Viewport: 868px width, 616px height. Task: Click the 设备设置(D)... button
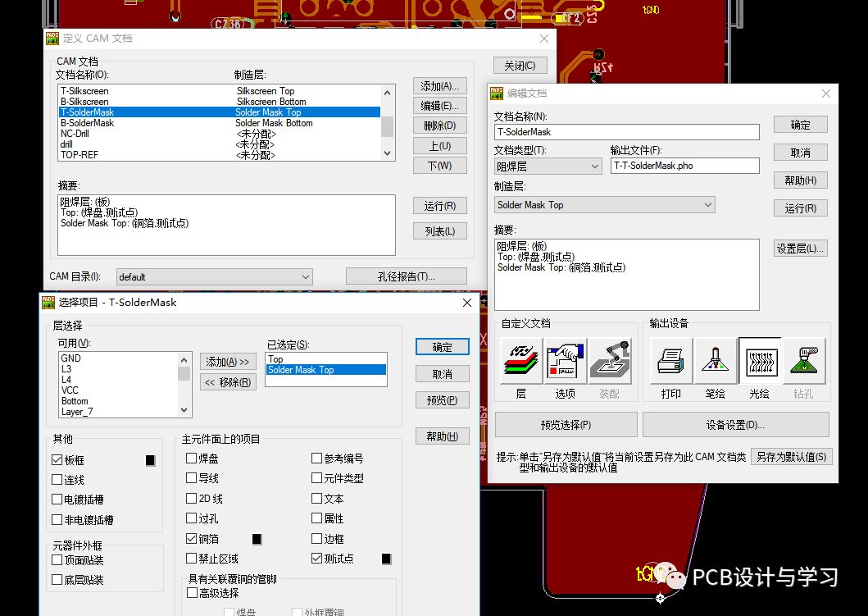(x=735, y=425)
